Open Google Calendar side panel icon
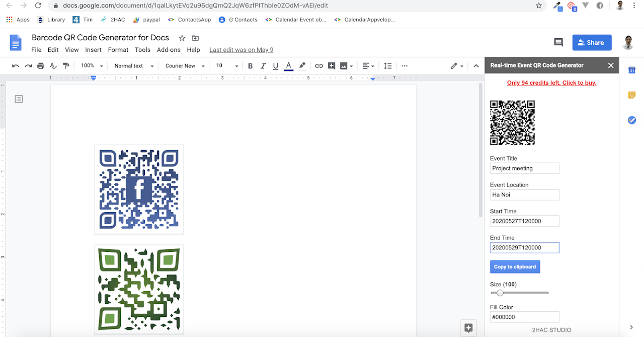This screenshot has width=644, height=337. click(632, 70)
